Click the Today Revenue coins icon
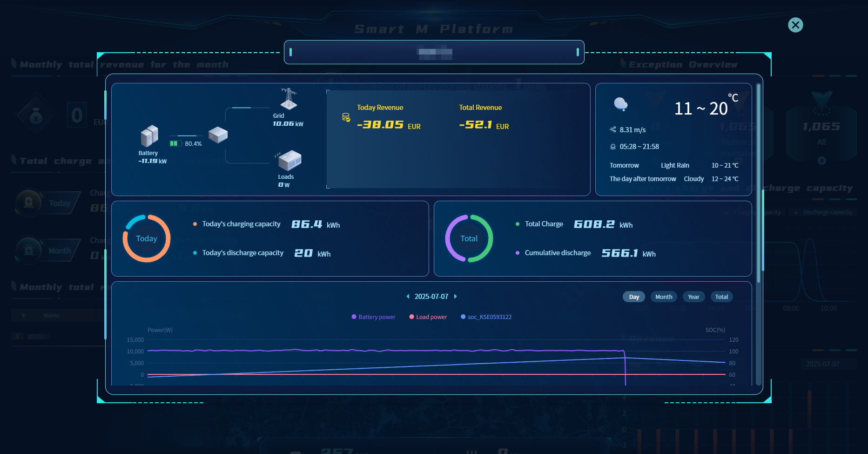The image size is (868, 454). click(346, 117)
